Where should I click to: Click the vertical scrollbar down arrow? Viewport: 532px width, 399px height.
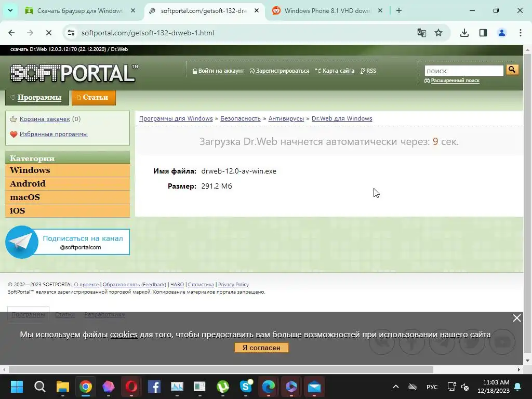(527, 361)
